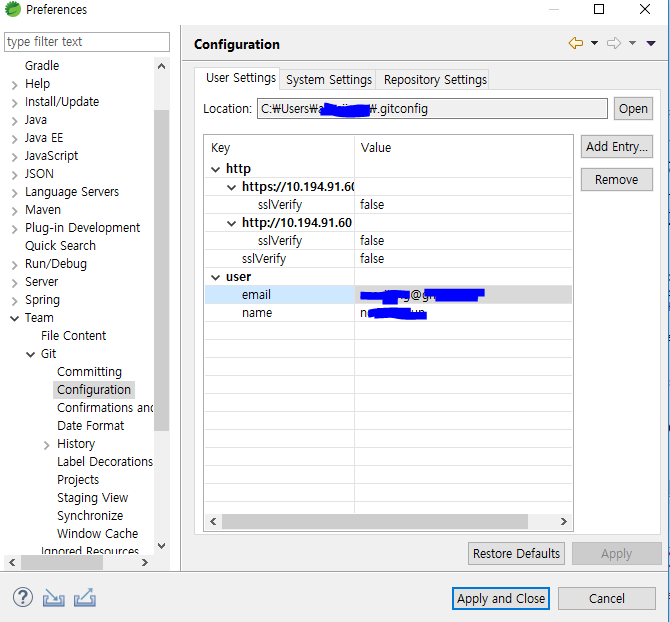Focus the type filter text field

(87, 42)
